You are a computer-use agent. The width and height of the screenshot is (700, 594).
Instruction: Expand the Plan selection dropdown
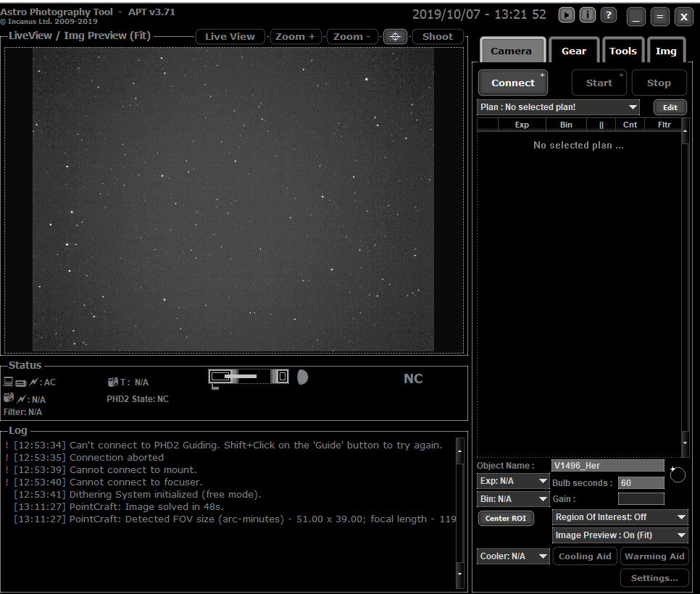[x=558, y=107]
